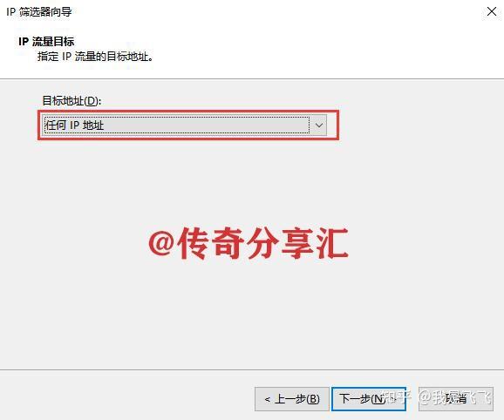Viewport: 504px width, 420px height.
Task: Click the separator line below header
Action: tap(252, 78)
